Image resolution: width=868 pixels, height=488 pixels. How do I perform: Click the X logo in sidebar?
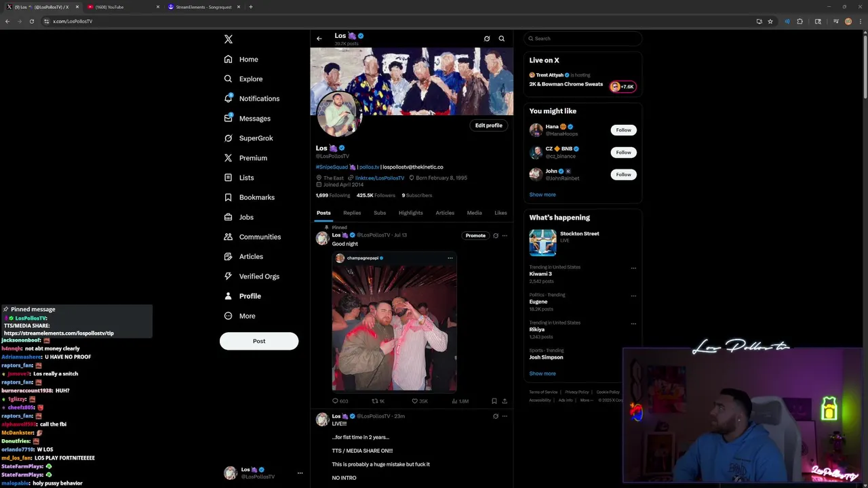pyautogui.click(x=229, y=39)
